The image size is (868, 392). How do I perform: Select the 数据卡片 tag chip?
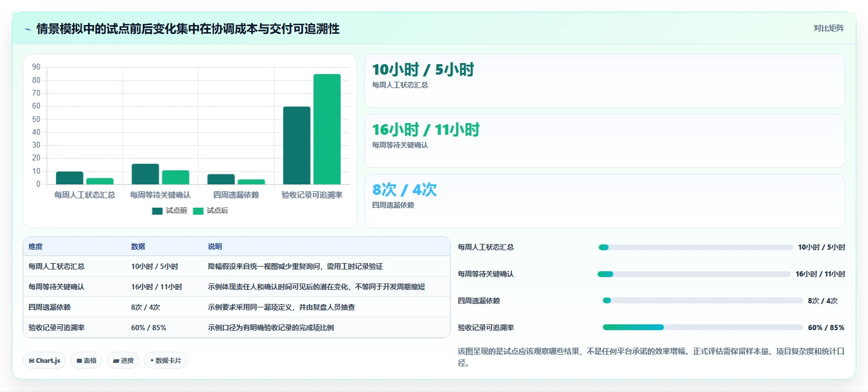pos(166,360)
